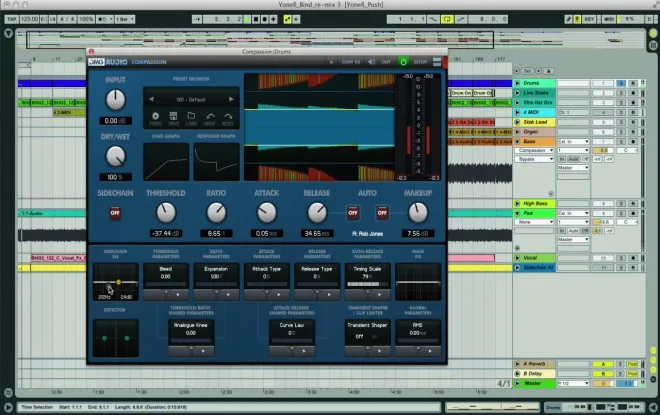Image resolution: width=660 pixels, height=415 pixels.
Task: Go to the next preset arrow
Action: 231,99
